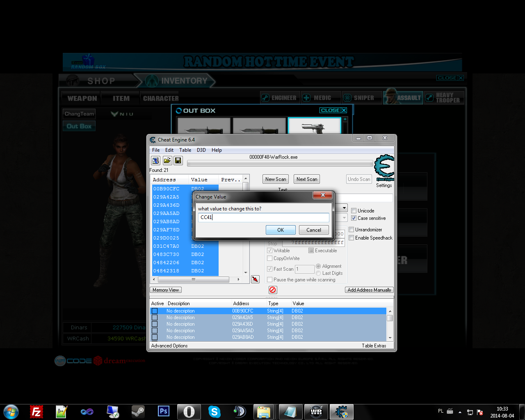Click the monitor network taskbar icon

[x=112, y=411]
